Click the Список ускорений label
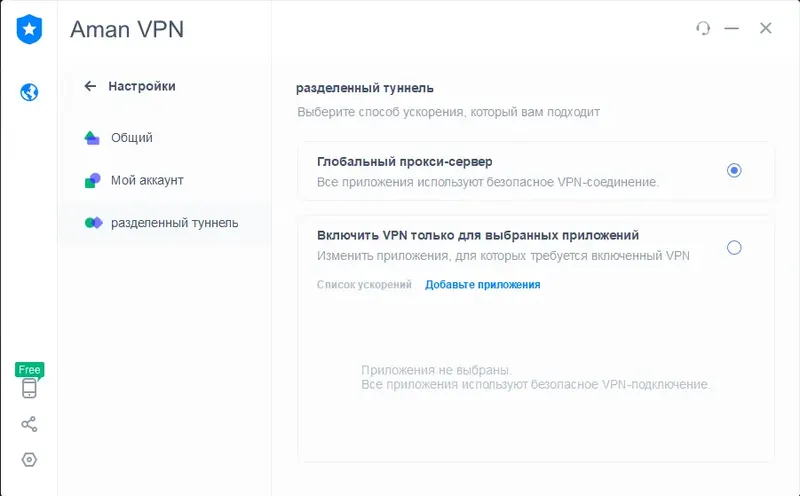The width and height of the screenshot is (800, 496). coord(364,285)
